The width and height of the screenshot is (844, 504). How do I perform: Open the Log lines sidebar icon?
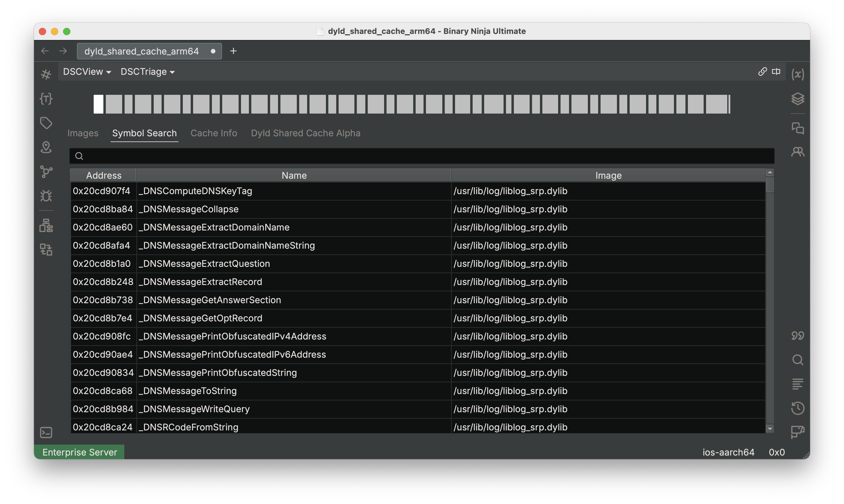click(x=797, y=384)
